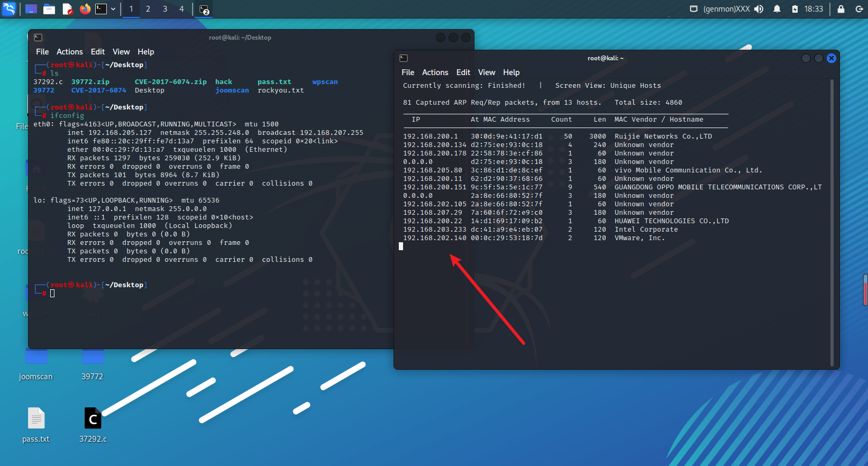
Task: Click the 18:33 clock
Action: point(814,9)
